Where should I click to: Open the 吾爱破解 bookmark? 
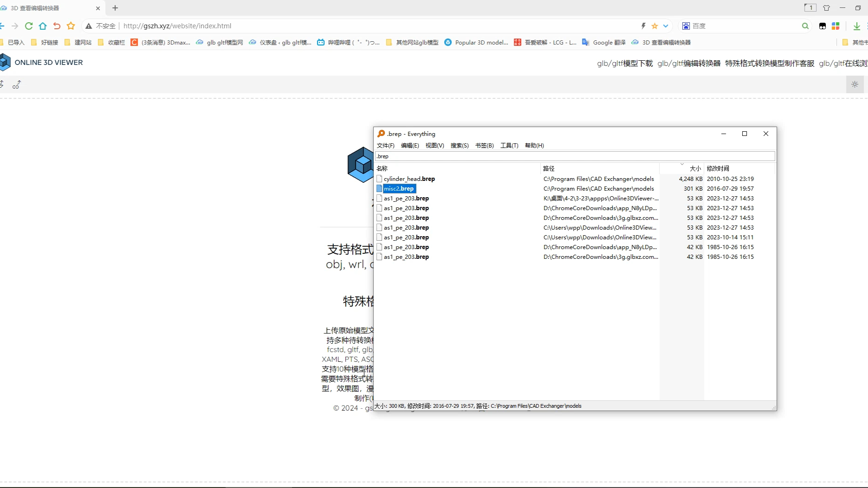545,42
